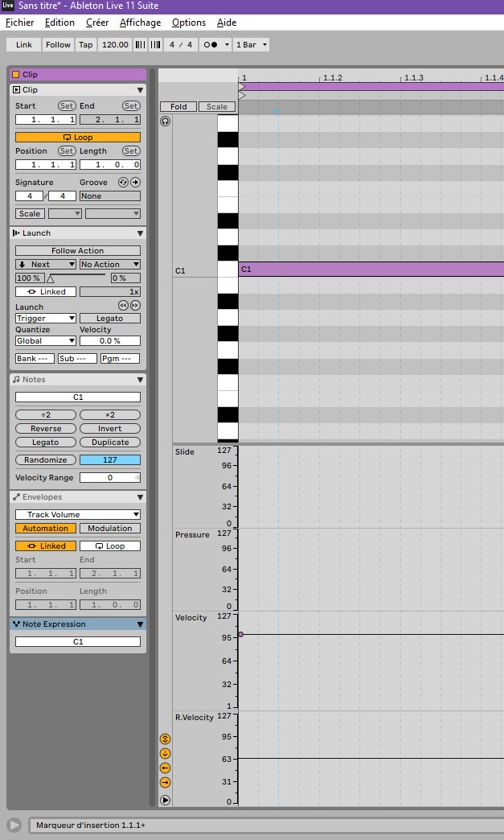Image resolution: width=504 pixels, height=840 pixels.
Task: Click the nudge launch backward icon
Action: click(x=123, y=306)
